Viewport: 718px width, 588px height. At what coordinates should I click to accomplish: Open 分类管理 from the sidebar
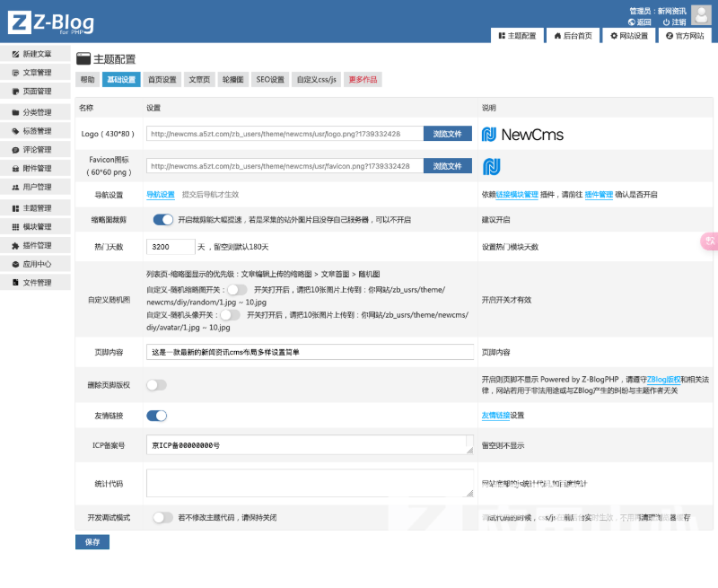pyautogui.click(x=36, y=112)
